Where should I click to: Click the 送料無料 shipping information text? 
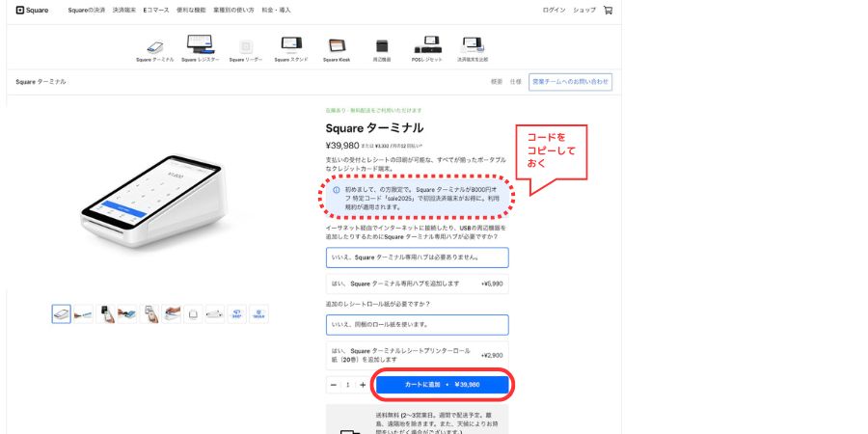(x=435, y=423)
